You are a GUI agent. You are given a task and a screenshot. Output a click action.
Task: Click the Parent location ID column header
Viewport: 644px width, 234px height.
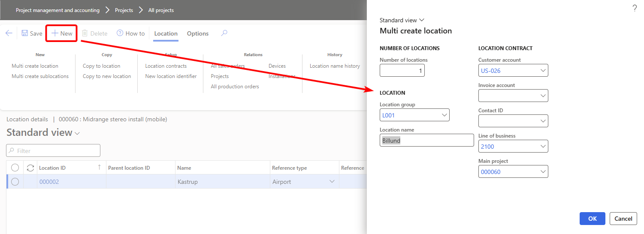click(129, 168)
